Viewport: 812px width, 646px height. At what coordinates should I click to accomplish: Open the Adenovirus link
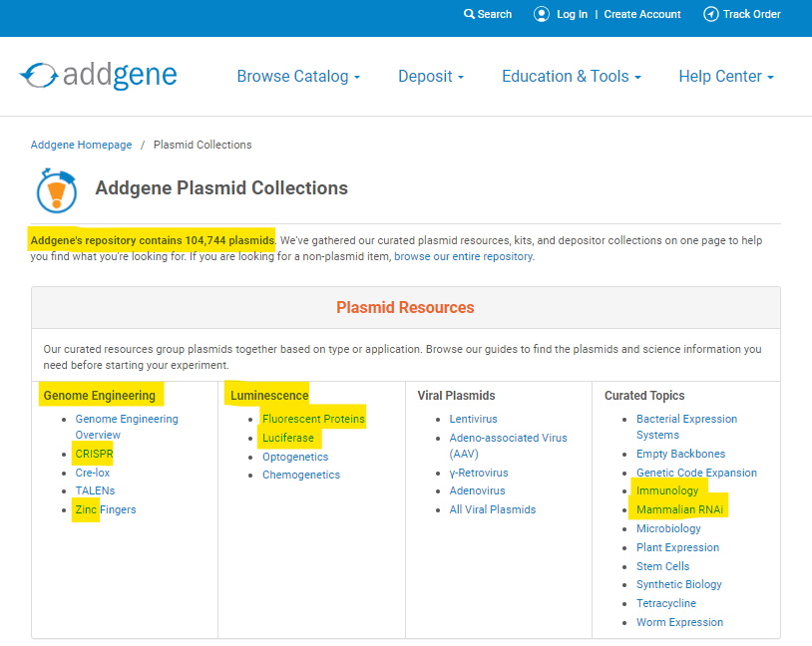tap(477, 490)
